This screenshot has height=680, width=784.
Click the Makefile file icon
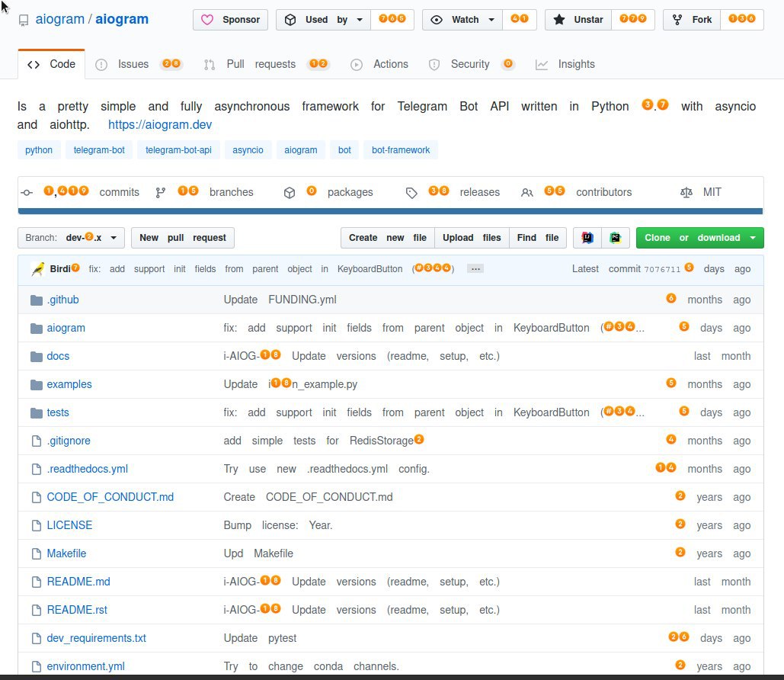tap(37, 554)
